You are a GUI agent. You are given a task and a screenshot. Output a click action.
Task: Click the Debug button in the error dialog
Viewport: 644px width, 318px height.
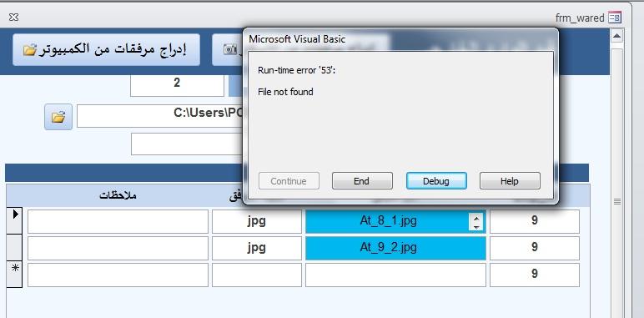click(x=436, y=181)
